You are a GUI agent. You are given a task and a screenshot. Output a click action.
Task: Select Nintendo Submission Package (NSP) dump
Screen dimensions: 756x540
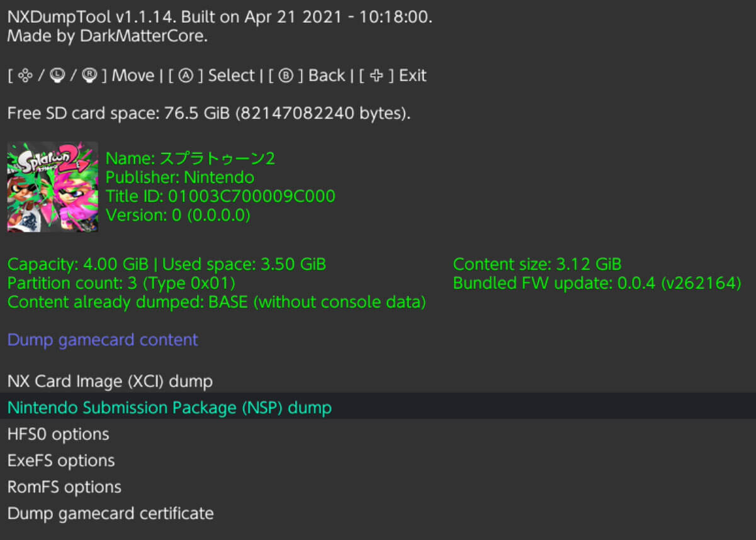(x=169, y=408)
